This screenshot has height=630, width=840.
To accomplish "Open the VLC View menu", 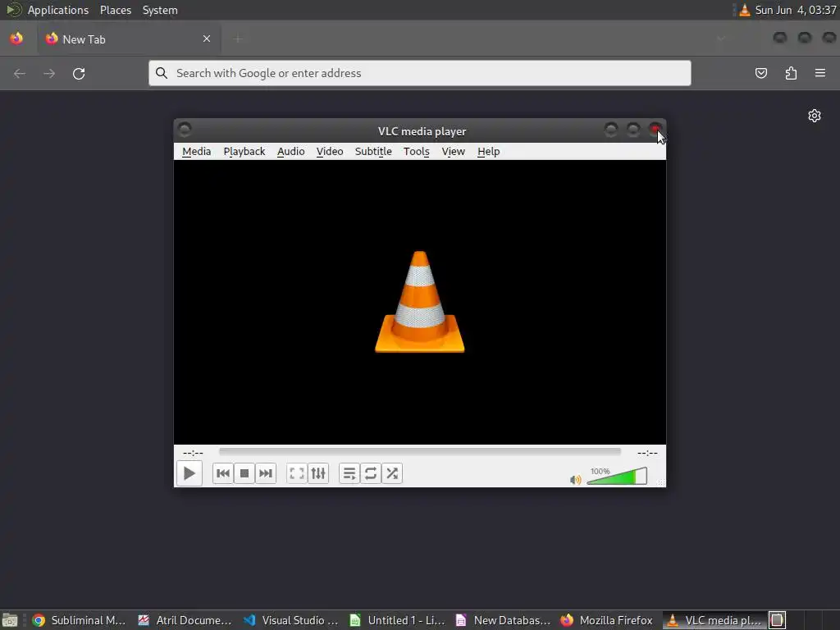I will click(453, 152).
